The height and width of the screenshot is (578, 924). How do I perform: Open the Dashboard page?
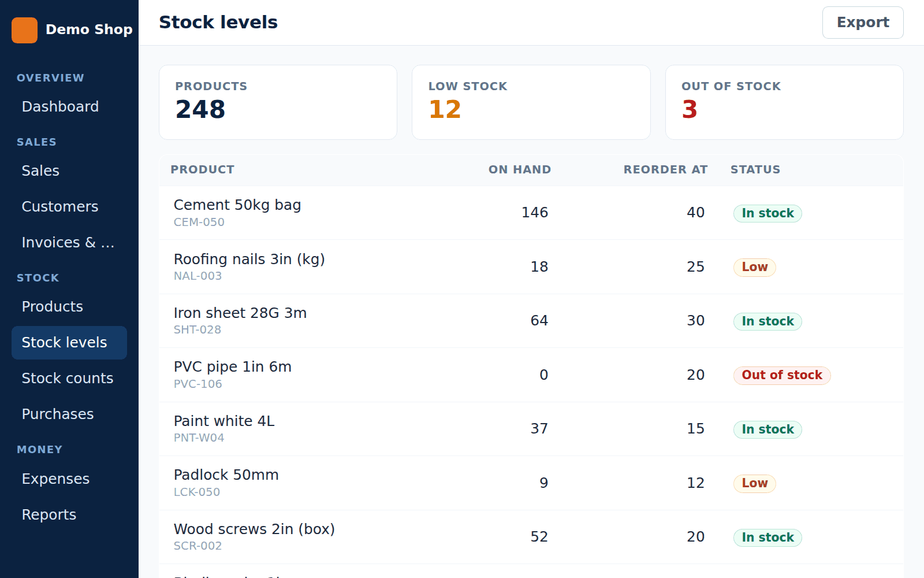point(69,106)
